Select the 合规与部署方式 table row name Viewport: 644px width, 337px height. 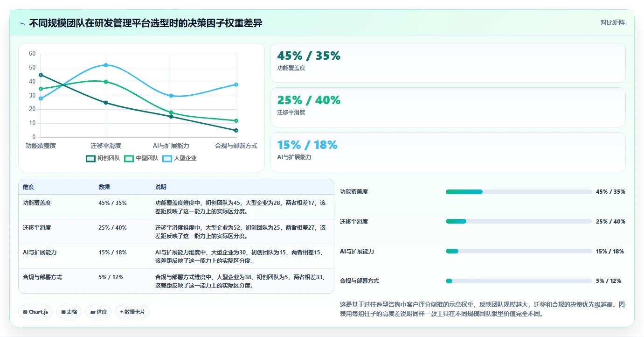(x=42, y=277)
